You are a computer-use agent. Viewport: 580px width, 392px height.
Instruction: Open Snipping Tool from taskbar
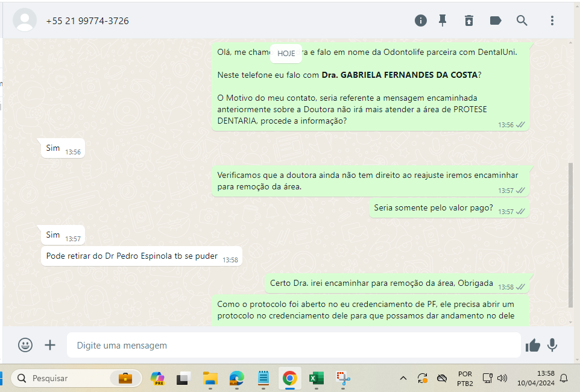pos(343,378)
